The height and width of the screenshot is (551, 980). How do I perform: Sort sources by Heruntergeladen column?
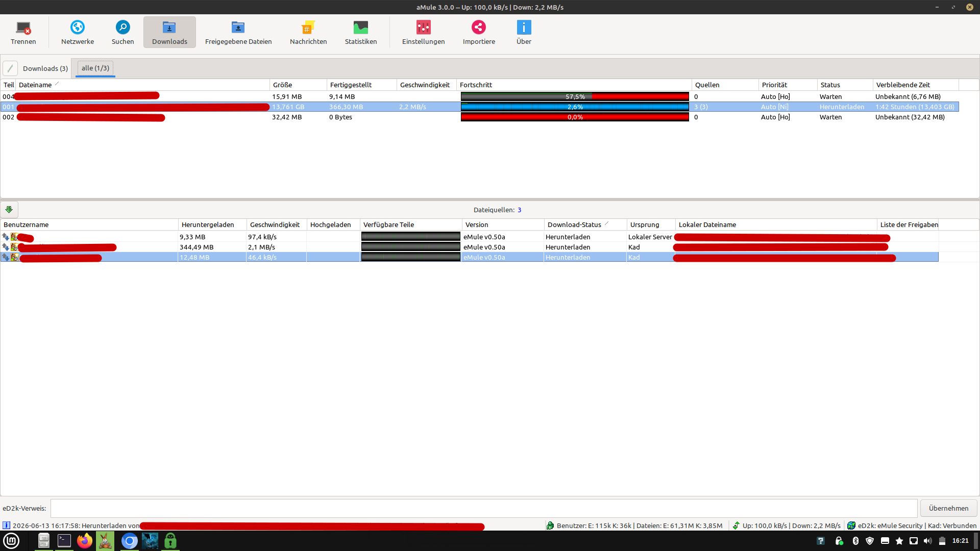[212, 224]
